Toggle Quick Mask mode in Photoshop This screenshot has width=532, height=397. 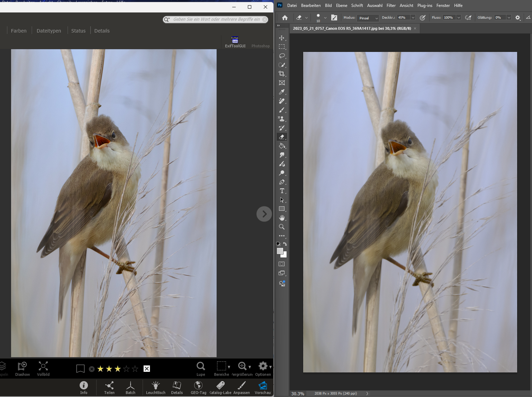click(x=282, y=264)
